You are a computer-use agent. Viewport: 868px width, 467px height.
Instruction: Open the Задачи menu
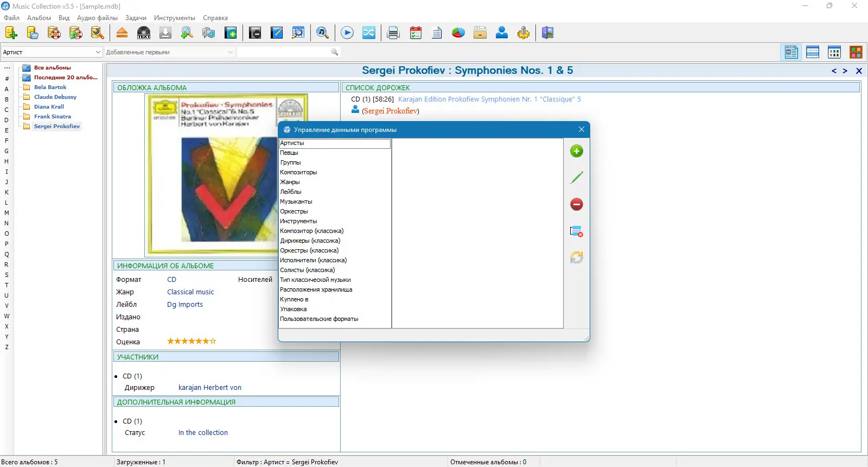click(x=136, y=18)
